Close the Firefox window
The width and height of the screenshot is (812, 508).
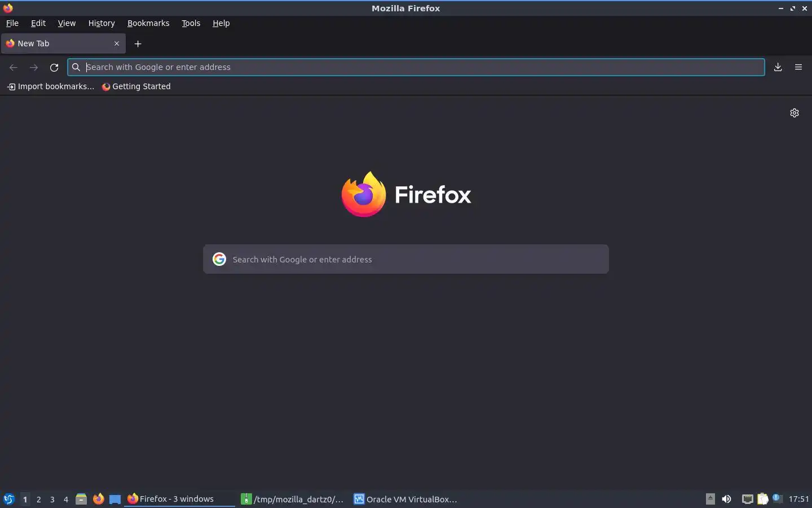(805, 8)
